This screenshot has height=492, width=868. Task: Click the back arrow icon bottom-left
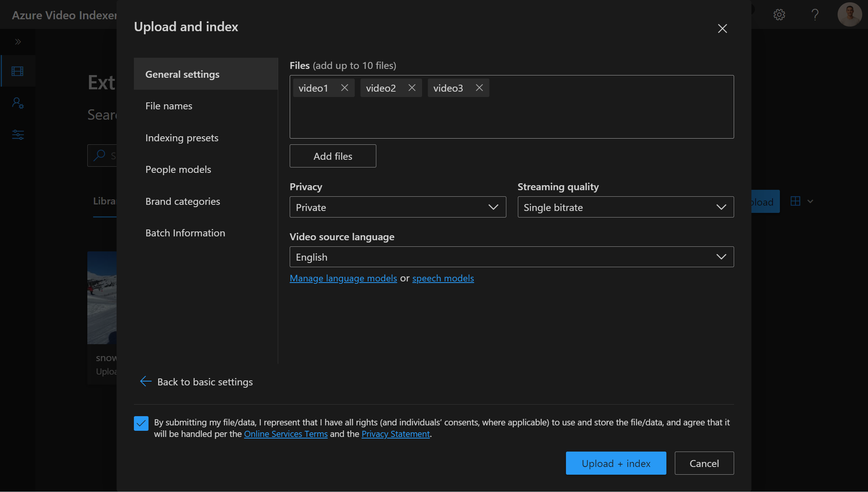[x=144, y=380]
